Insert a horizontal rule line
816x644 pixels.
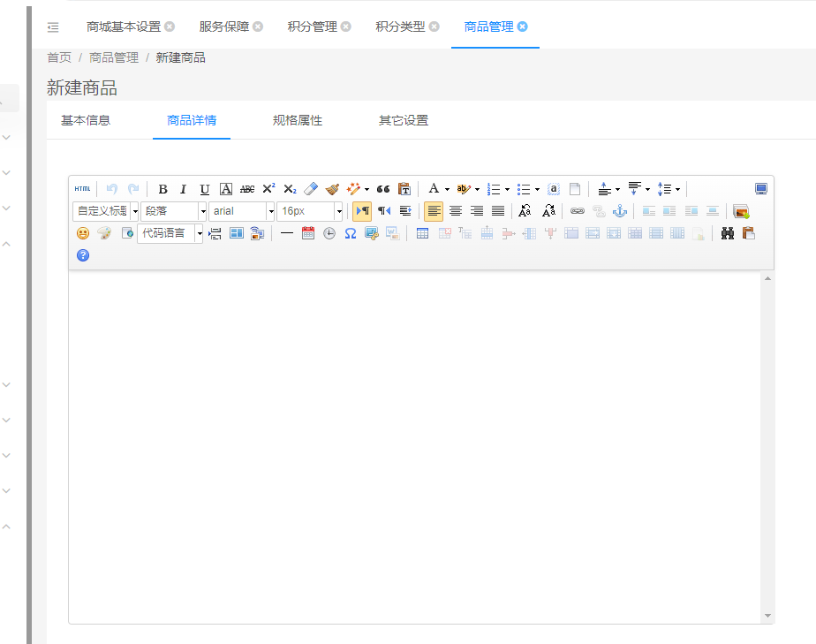click(287, 233)
